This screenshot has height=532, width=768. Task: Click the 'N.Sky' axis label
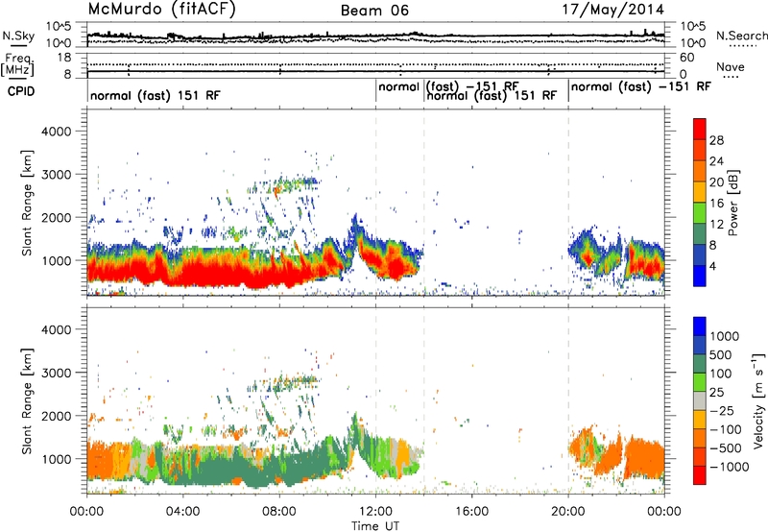tap(18, 36)
